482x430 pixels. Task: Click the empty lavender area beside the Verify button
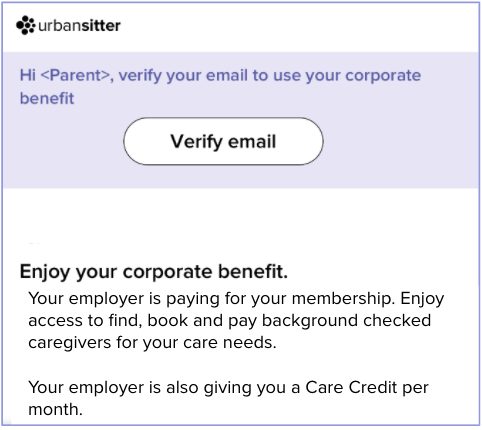pyautogui.click(x=400, y=142)
